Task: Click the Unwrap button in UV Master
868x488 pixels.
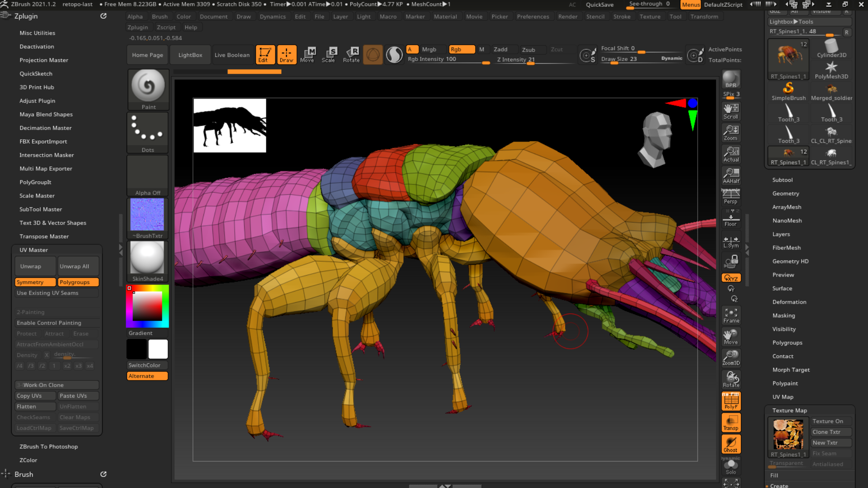Action: tap(35, 266)
